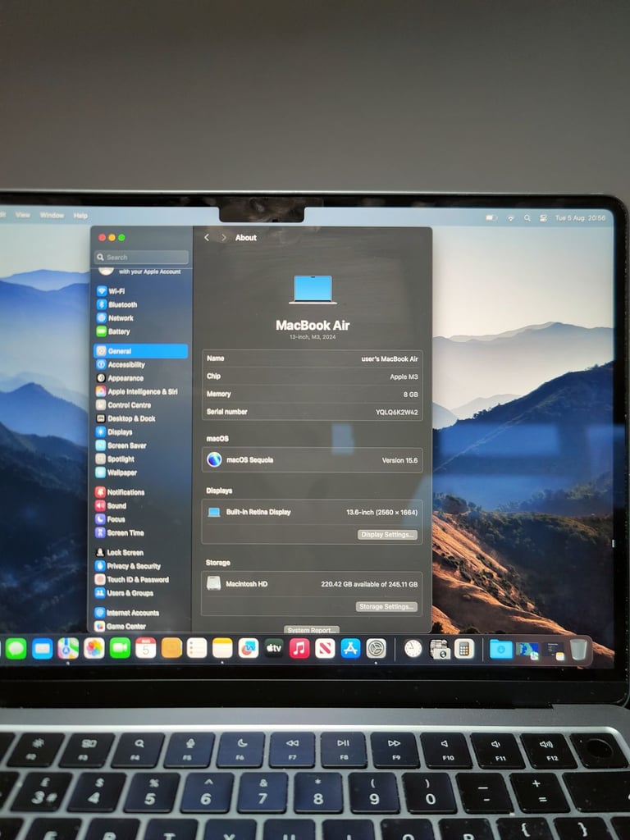Open Notes from the Dock
This screenshot has height=840, width=630.
pyautogui.click(x=222, y=648)
